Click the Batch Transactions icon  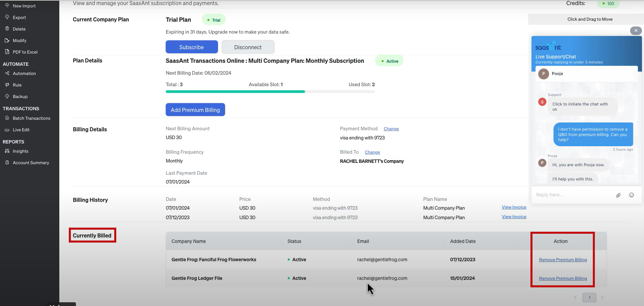(7, 118)
